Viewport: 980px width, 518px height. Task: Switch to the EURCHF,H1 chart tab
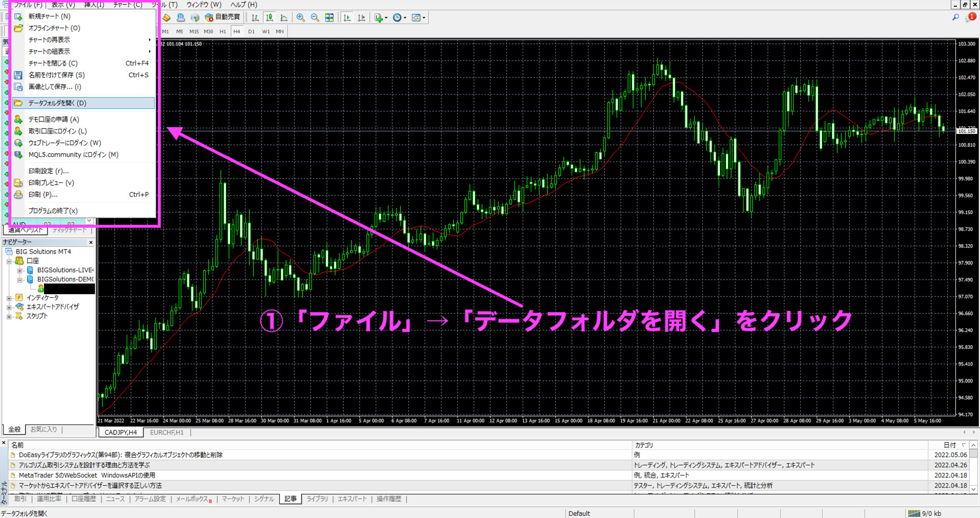[166, 433]
